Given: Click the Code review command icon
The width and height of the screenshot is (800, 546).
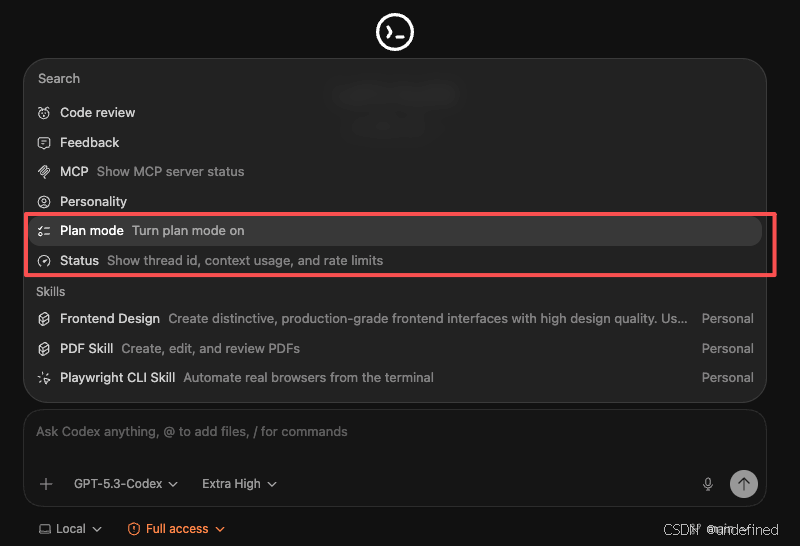Looking at the screenshot, I should (44, 113).
